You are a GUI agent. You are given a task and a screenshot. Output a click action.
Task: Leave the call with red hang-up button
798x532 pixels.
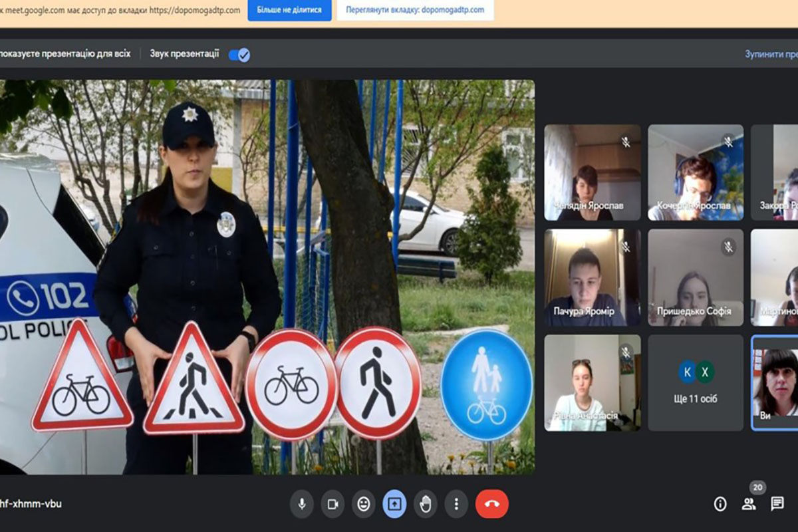click(x=492, y=504)
